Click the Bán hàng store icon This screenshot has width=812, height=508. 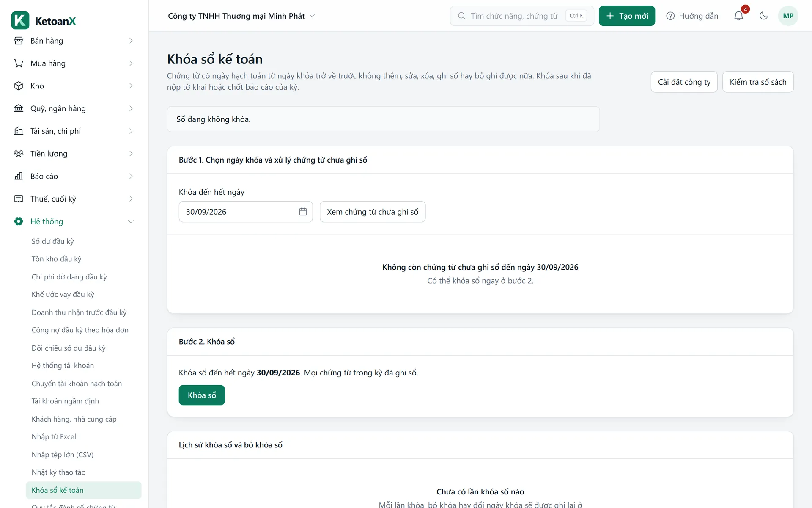click(x=19, y=41)
